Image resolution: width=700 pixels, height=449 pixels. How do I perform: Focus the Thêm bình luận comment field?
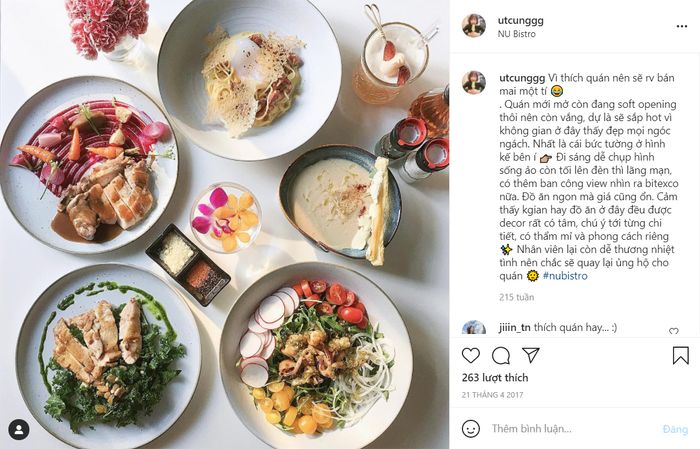point(571,428)
